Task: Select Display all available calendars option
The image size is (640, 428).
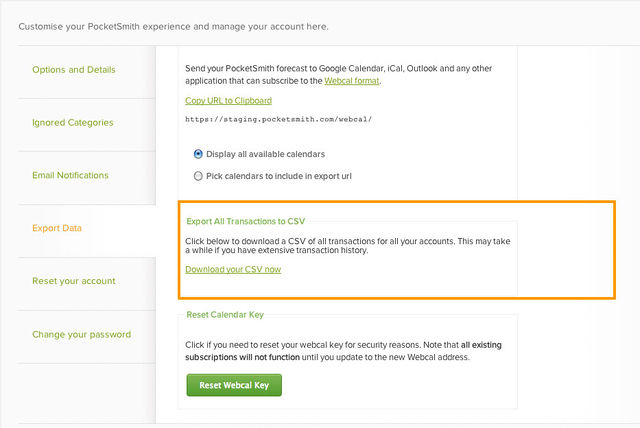Action: tap(198, 154)
